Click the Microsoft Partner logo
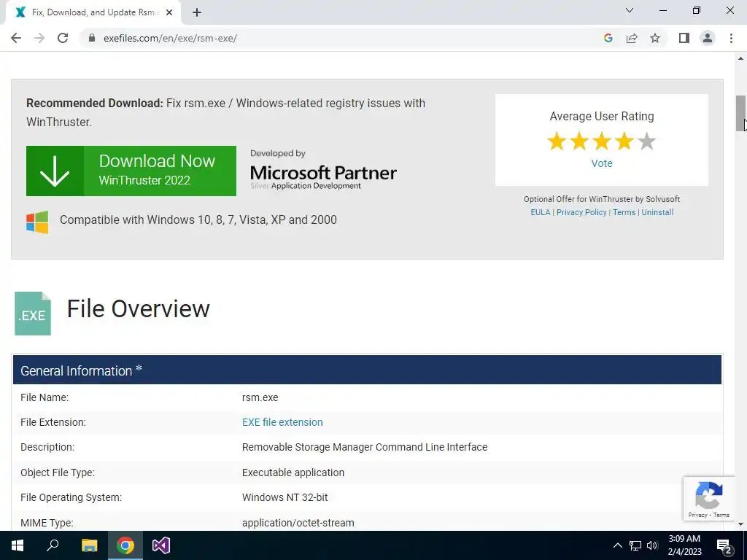The height and width of the screenshot is (560, 747). click(x=323, y=171)
